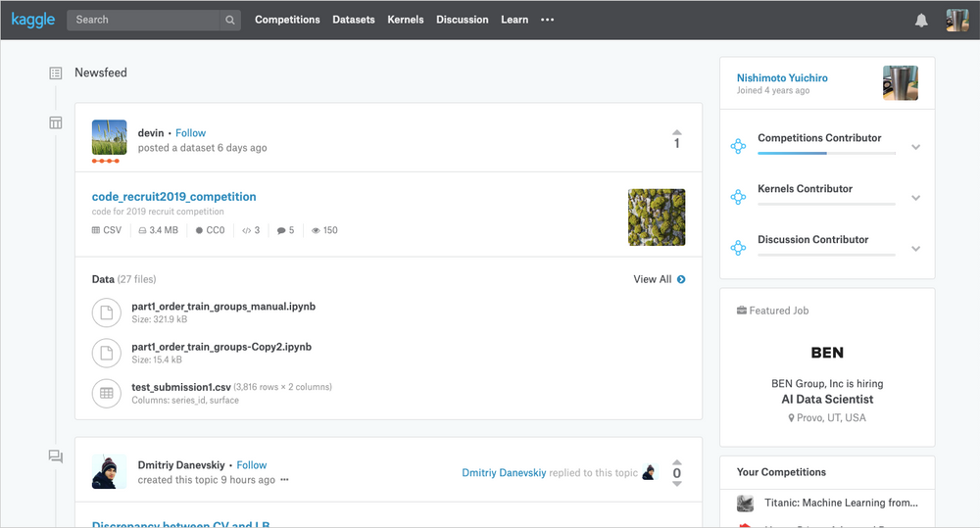This screenshot has height=528, width=980.
Task: Follow Dmitriy Danevskiy
Action: coord(251,465)
